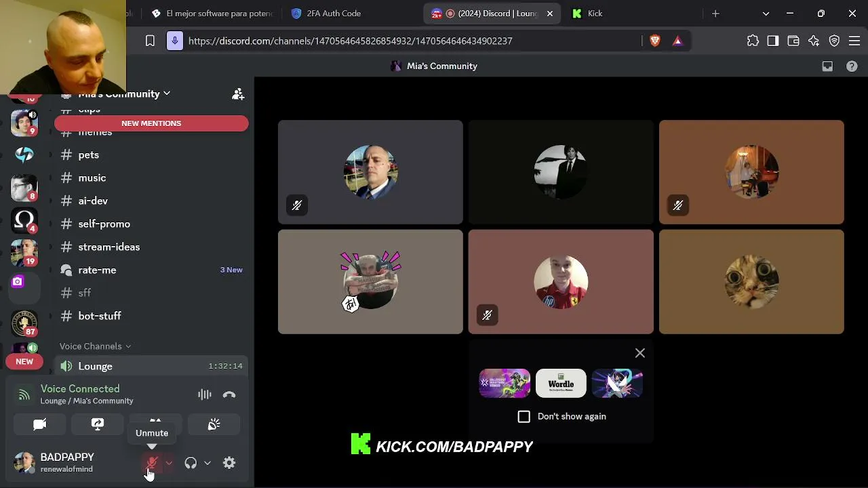Invite people to the server icon
Screen dimensions: 868x488
[x=238, y=94]
